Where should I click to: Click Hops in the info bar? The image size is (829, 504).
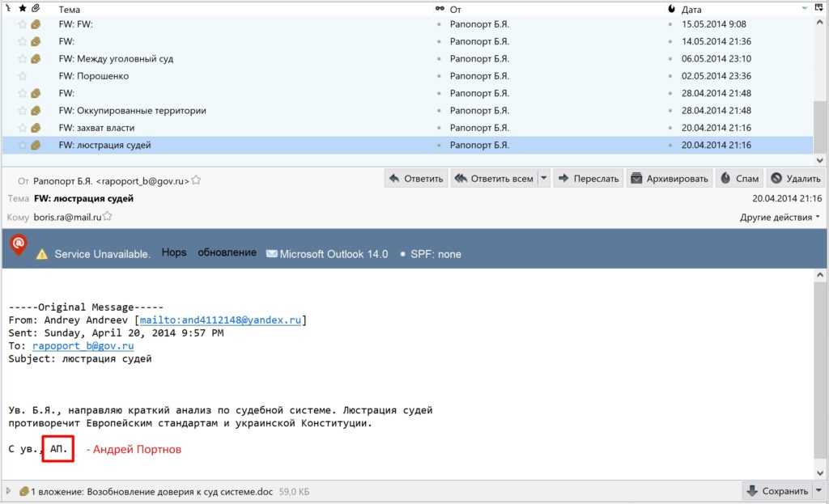coord(174,252)
